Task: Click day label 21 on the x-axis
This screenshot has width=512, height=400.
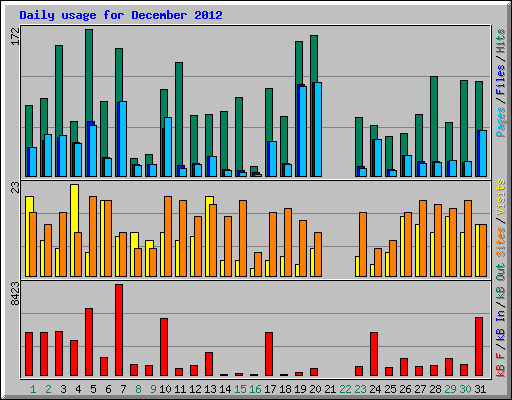Action: [x=330, y=389]
